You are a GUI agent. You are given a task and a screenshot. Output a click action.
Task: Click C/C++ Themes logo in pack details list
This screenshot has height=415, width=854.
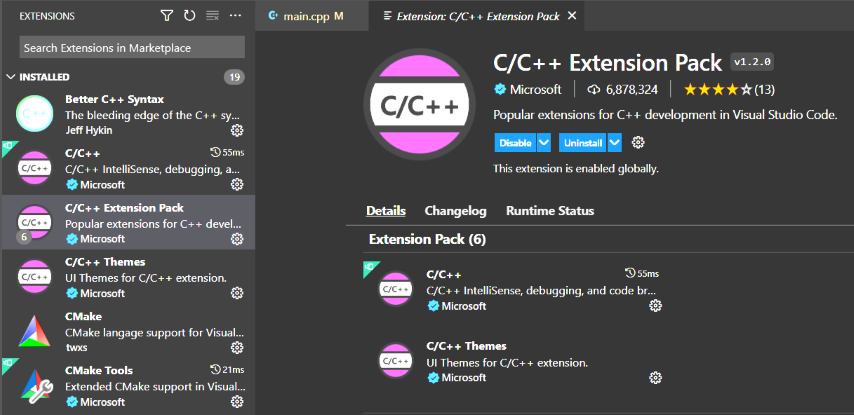pos(396,361)
